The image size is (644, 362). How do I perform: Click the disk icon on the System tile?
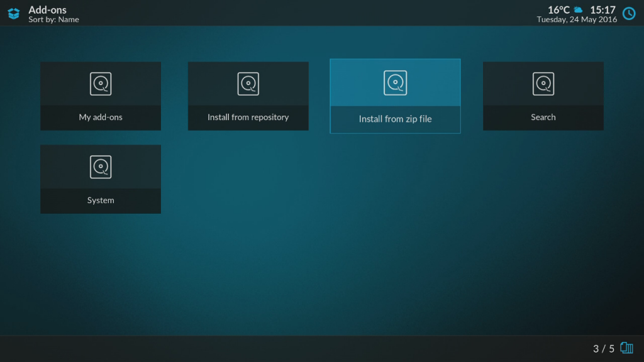coord(101,167)
